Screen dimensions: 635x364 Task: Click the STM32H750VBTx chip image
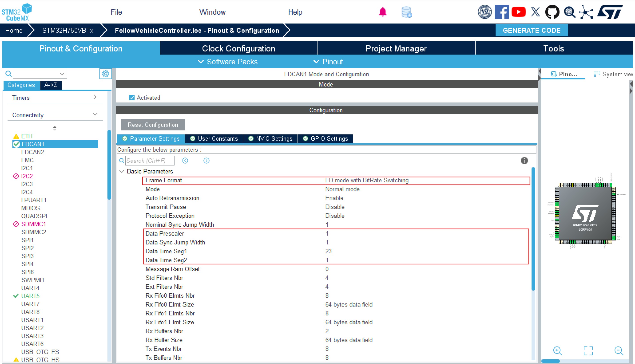tap(585, 214)
